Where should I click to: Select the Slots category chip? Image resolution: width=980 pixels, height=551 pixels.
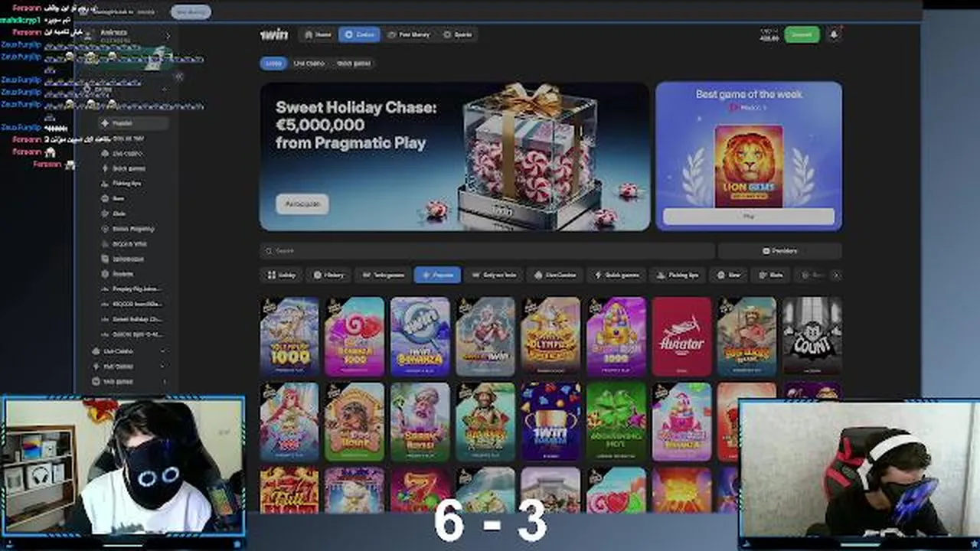pyautogui.click(x=770, y=275)
